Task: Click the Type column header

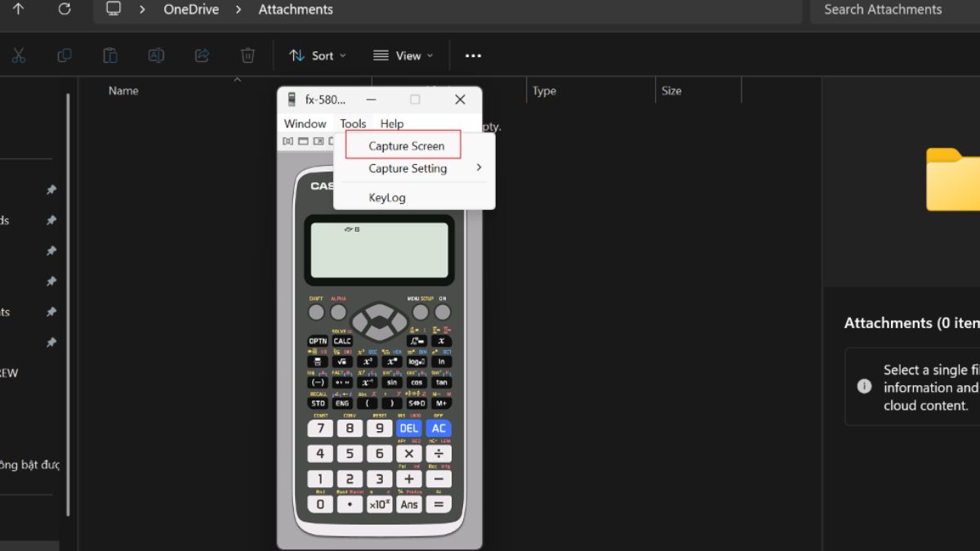Action: pyautogui.click(x=544, y=91)
